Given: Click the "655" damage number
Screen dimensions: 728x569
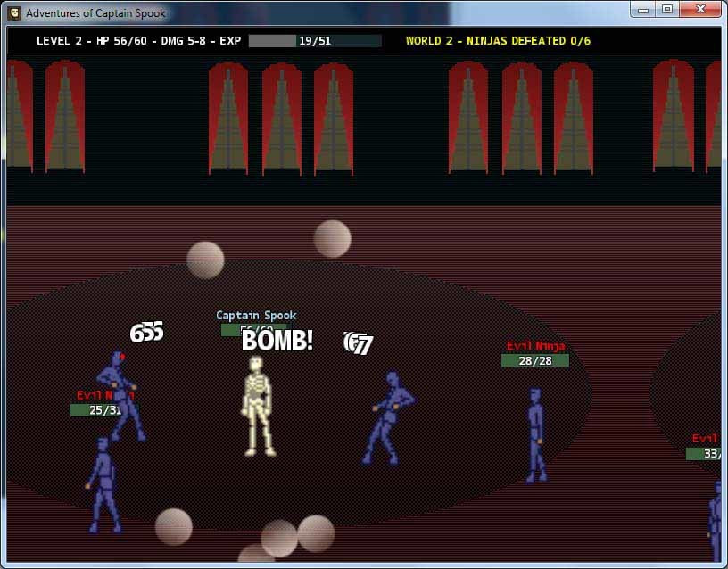Looking at the screenshot, I should point(146,333).
